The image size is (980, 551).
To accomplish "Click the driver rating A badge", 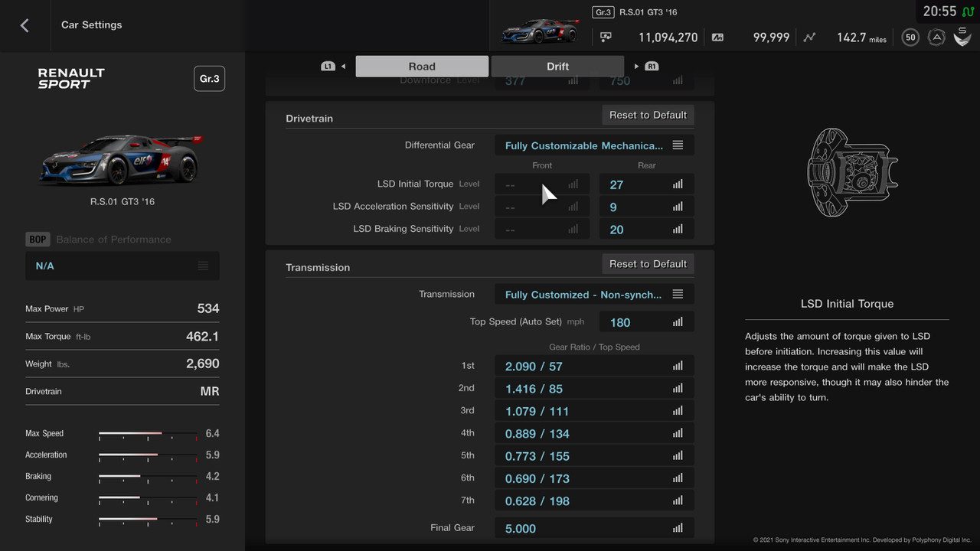I will [x=936, y=37].
